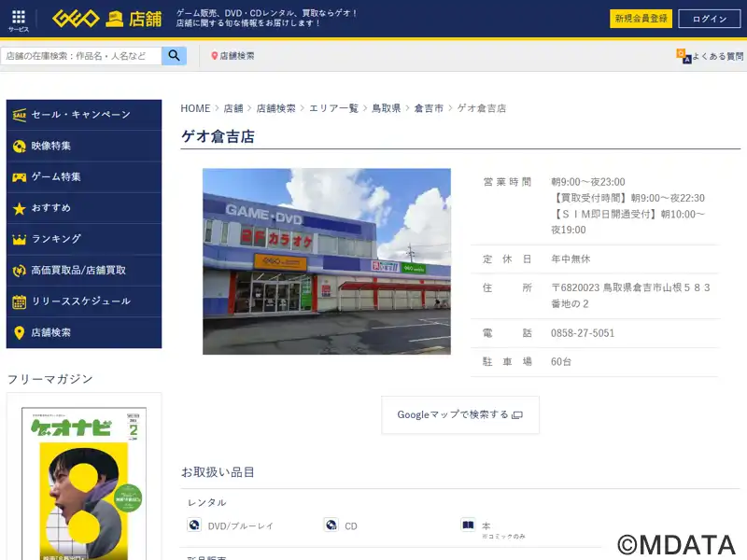747x560 pixels.
Task: Open the services grid menu icon
Action: (x=19, y=18)
